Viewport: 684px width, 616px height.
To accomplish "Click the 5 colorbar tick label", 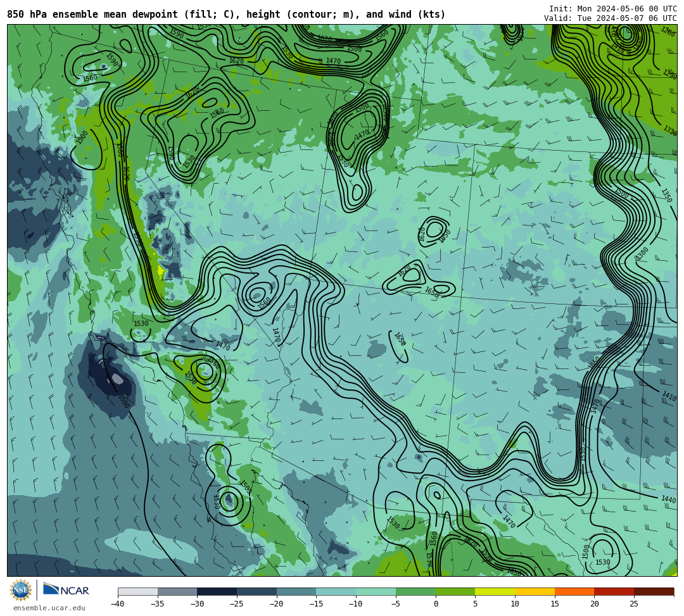I will [476, 604].
